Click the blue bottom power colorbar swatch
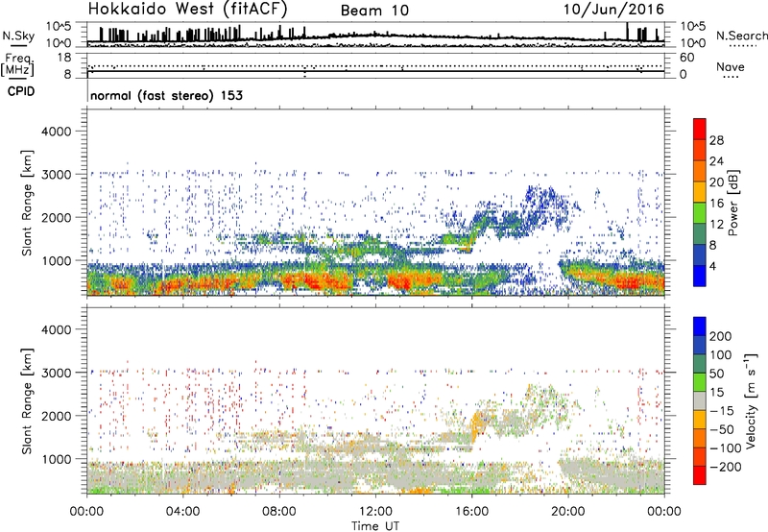 700,276
